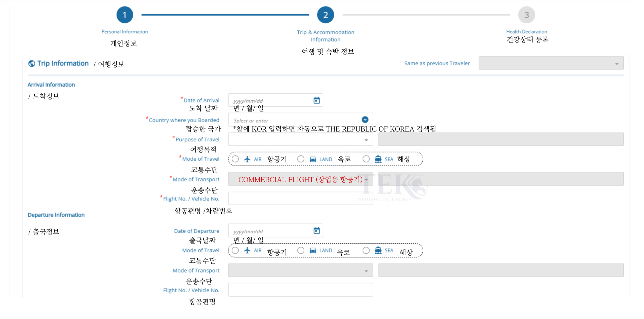The height and width of the screenshot is (319, 644).
Task: Click the ship icon in arrival Mode of Travel
Action: [x=378, y=159]
